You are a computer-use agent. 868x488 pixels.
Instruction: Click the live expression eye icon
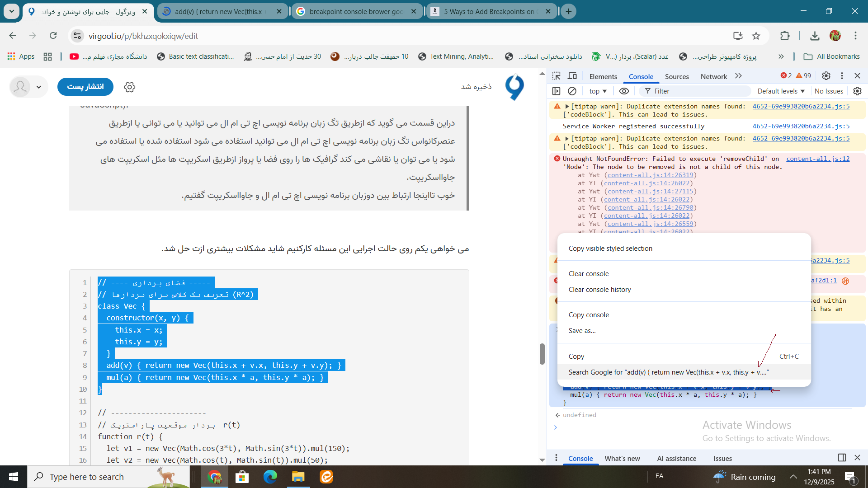(x=624, y=91)
